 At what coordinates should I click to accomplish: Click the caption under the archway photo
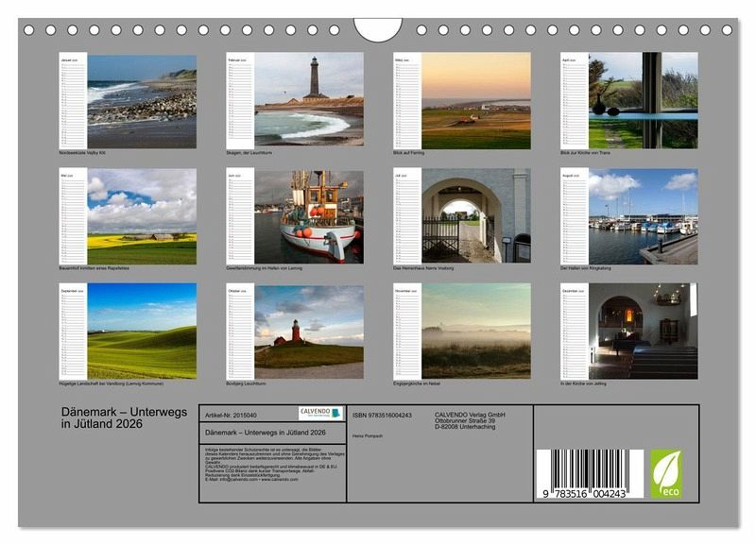423,268
